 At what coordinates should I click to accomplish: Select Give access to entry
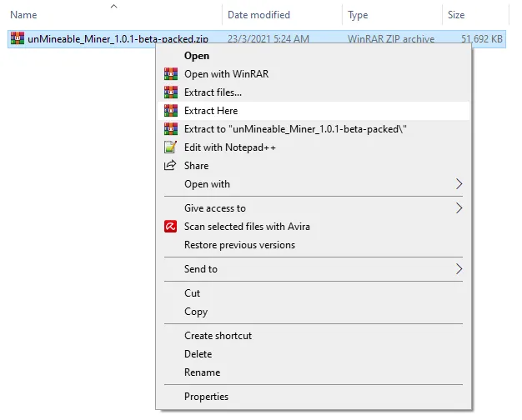[x=314, y=208]
